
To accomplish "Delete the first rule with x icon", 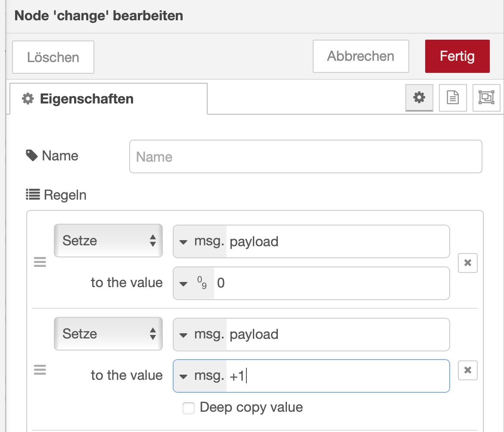I will [468, 263].
